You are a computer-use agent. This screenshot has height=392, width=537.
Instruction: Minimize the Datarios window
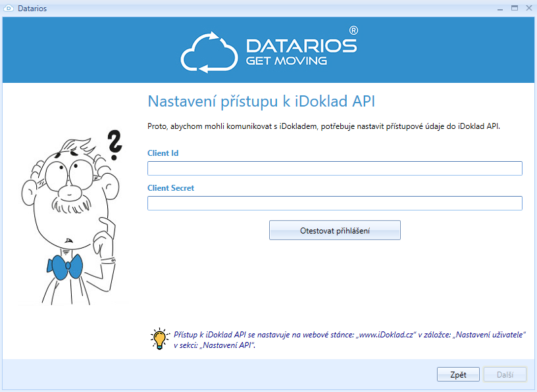tap(501, 8)
